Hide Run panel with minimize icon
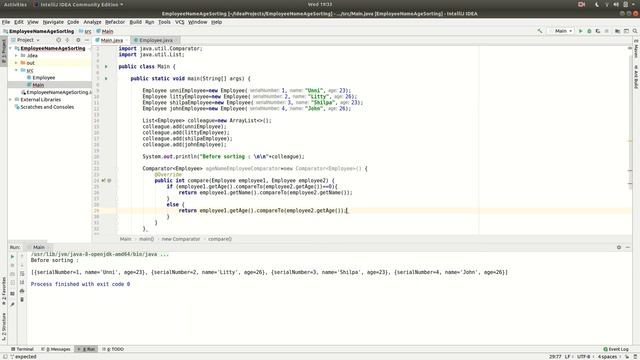Screen dimensions: 640x360 point(628,247)
